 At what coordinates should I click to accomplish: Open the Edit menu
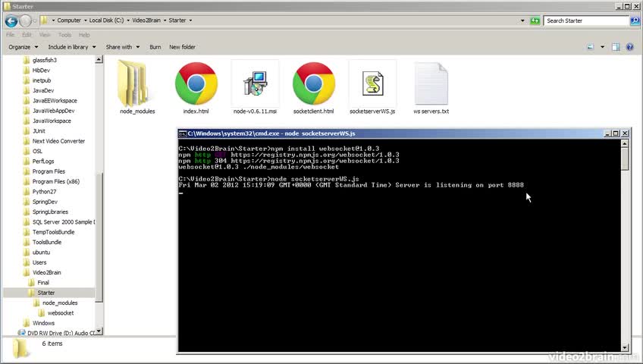pyautogui.click(x=27, y=35)
